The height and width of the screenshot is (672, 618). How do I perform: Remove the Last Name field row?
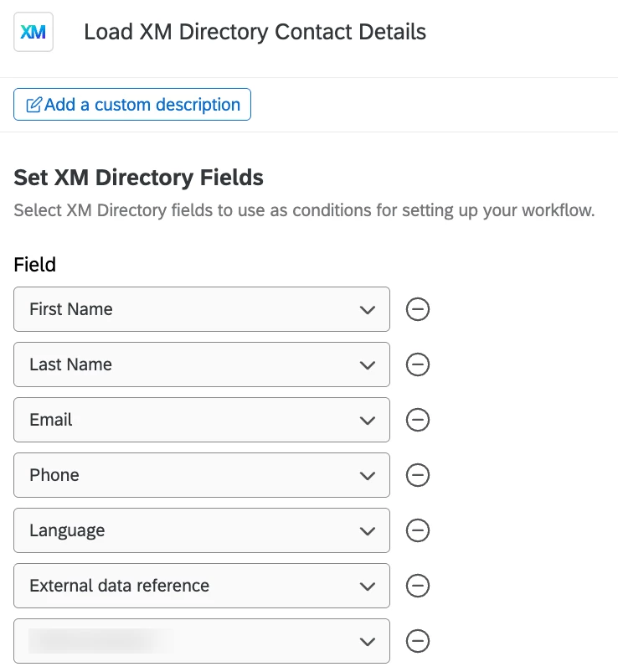click(x=418, y=364)
